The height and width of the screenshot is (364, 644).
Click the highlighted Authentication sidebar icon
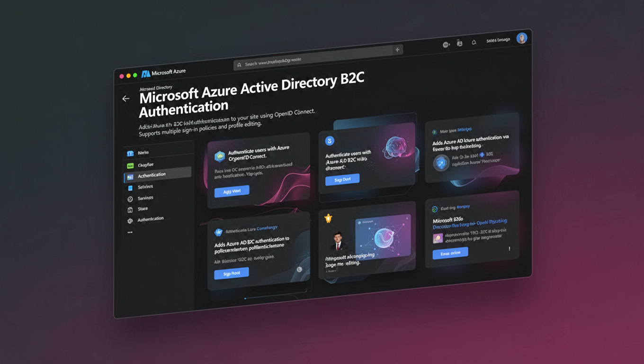pos(130,177)
